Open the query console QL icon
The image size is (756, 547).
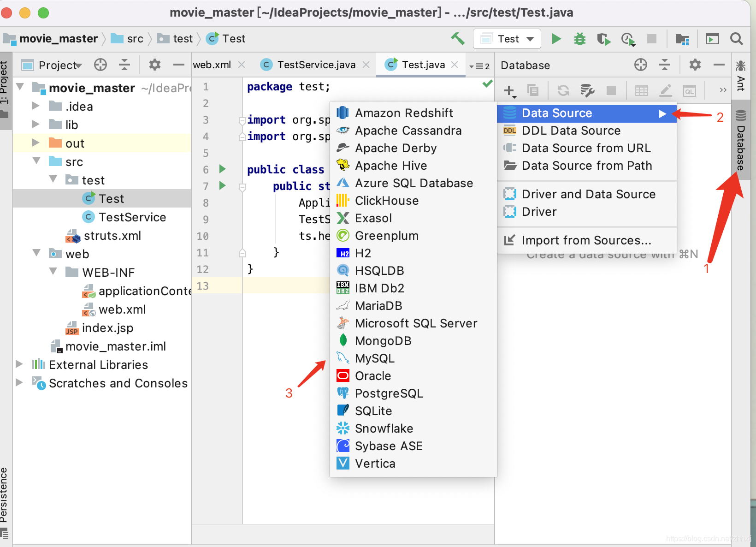[690, 91]
